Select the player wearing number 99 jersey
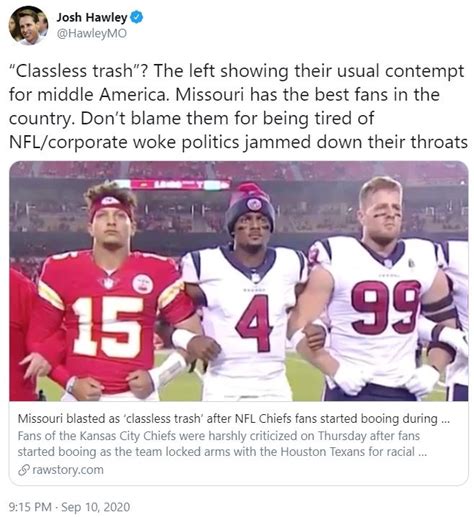 click(383, 290)
